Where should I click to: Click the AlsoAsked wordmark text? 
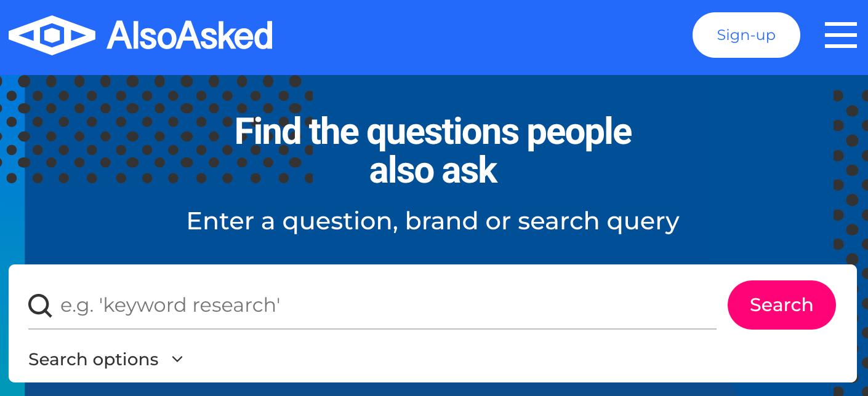(x=190, y=36)
